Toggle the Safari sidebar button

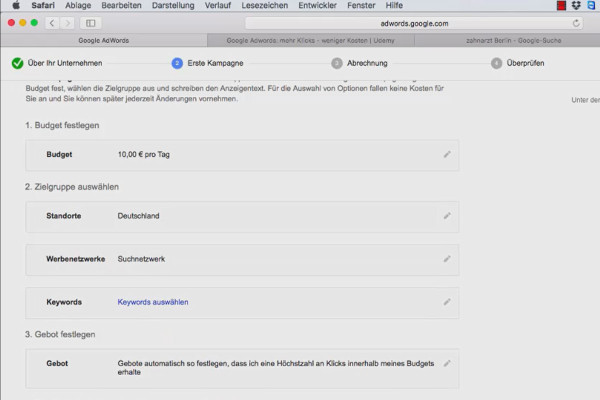click(91, 23)
